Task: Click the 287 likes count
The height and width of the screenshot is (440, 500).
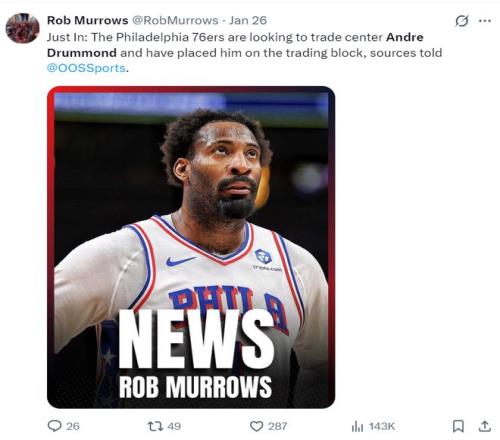Action: [x=277, y=426]
